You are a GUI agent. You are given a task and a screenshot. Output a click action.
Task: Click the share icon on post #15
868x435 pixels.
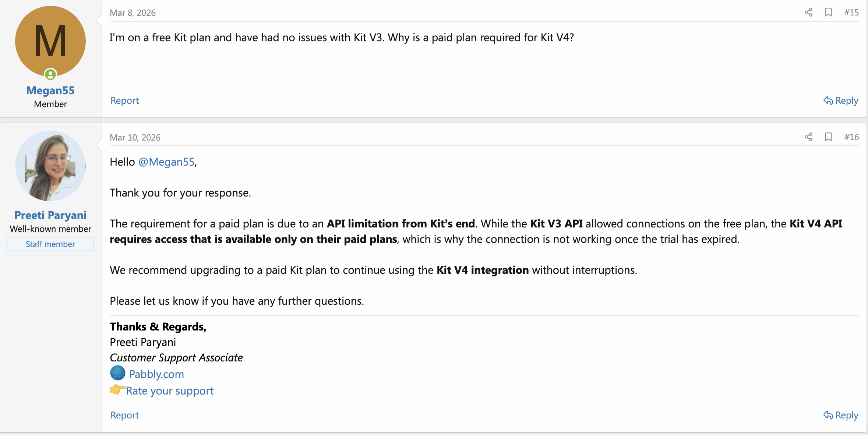808,12
